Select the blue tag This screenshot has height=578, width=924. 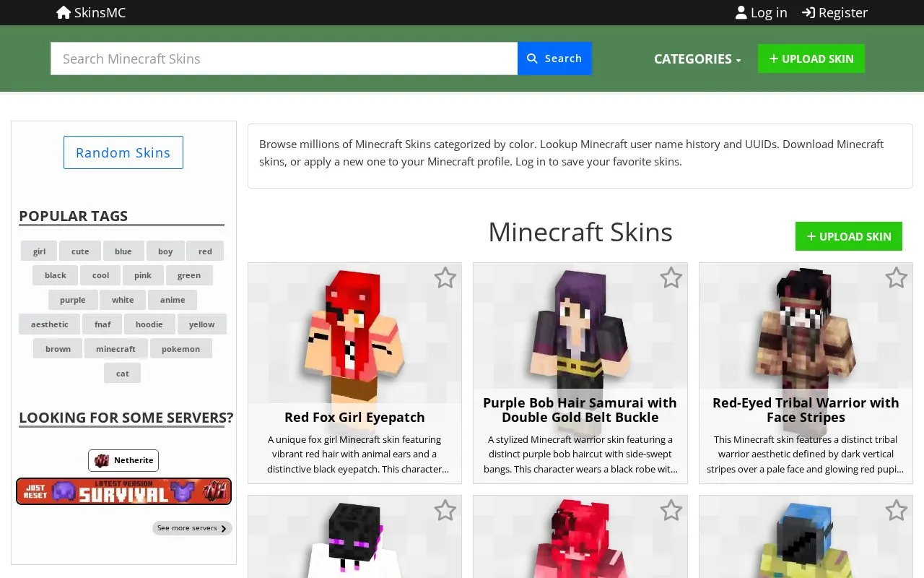[123, 251]
